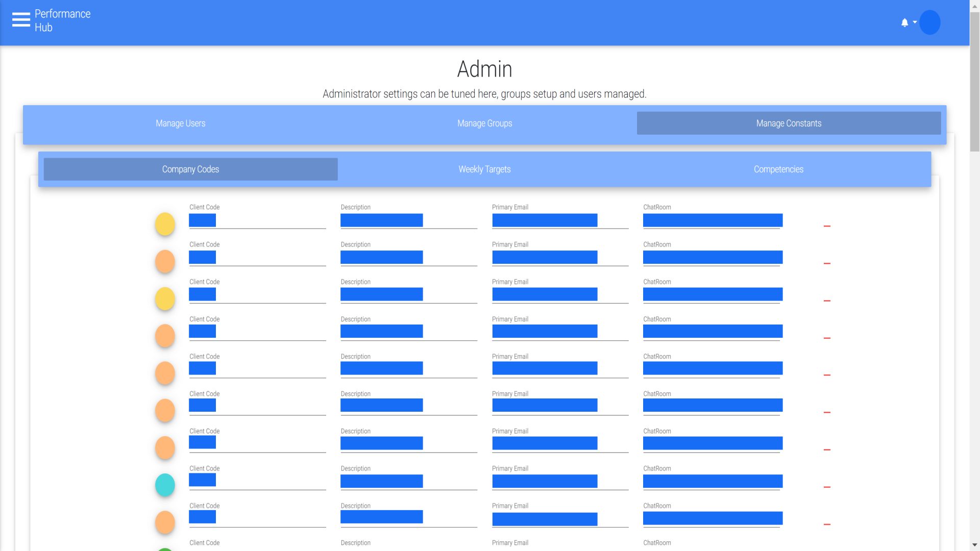The width and height of the screenshot is (980, 551).
Task: Focus the Client Code field in the teal-circle row
Action: coord(257,481)
